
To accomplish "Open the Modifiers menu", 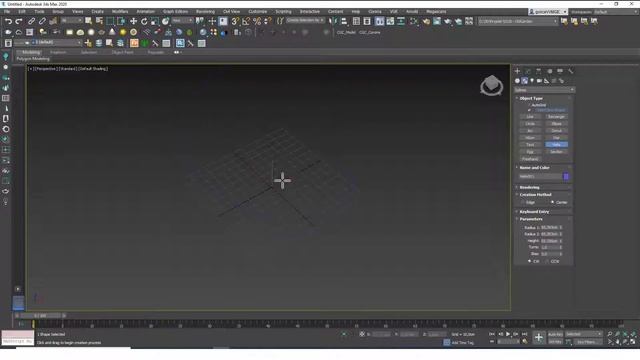I will point(120,11).
